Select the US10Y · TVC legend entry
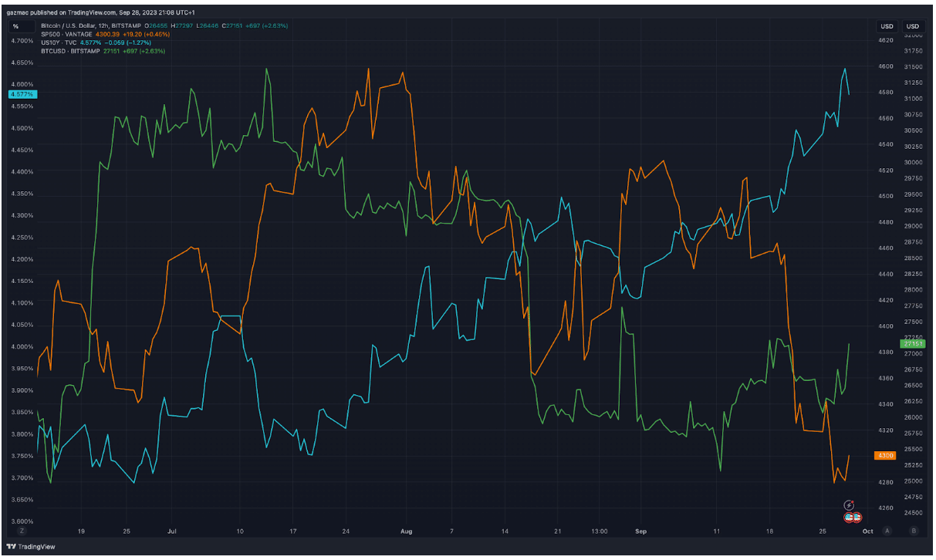 click(59, 42)
